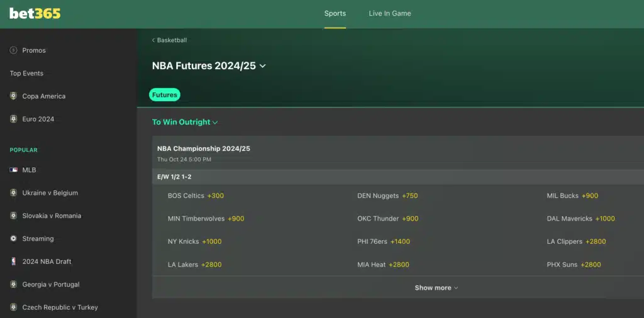Open the Copa America soccer icon
The image size is (644, 318).
coord(14,96)
